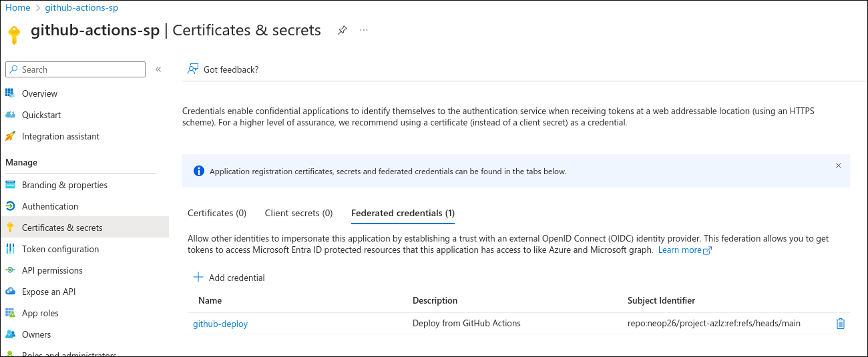Viewport: 868px width, 357px height.
Task: Click the Certificates & secrets key icon
Action: tap(10, 228)
